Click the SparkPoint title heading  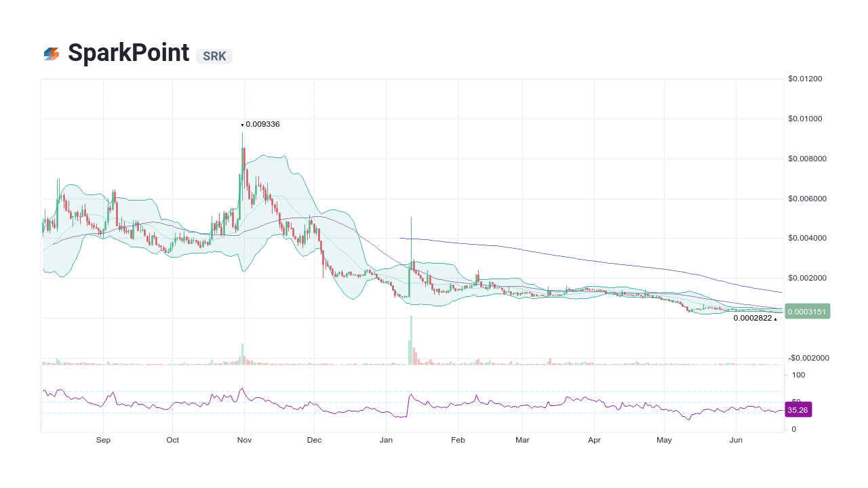[x=128, y=53]
